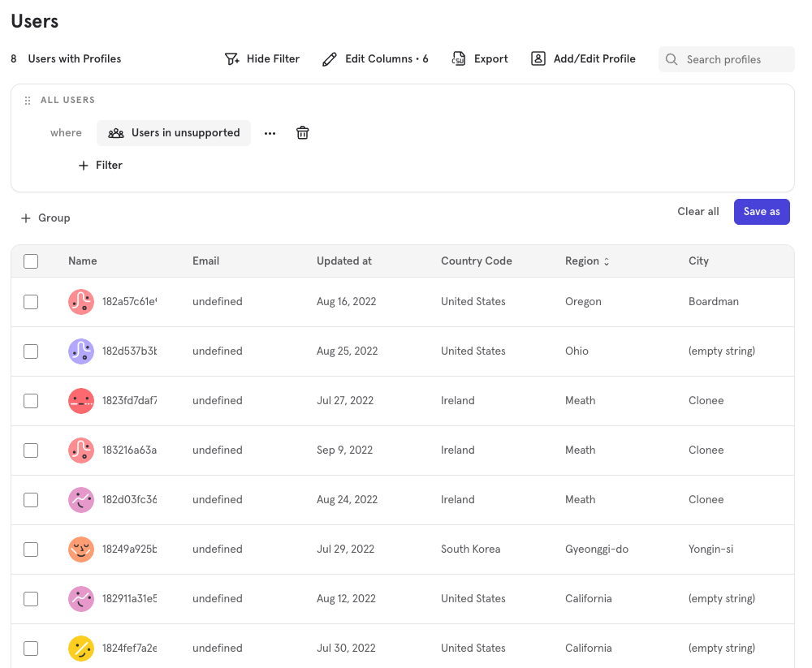The width and height of the screenshot is (812, 668).
Task: Add a new filter with + Filter
Action: [x=100, y=166]
